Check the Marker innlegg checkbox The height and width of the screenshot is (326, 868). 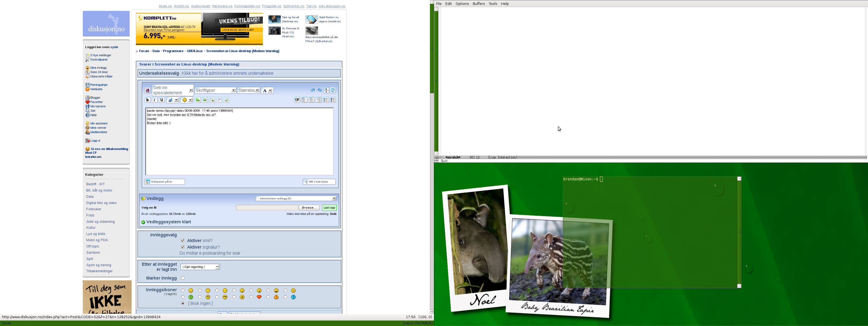[x=183, y=278]
